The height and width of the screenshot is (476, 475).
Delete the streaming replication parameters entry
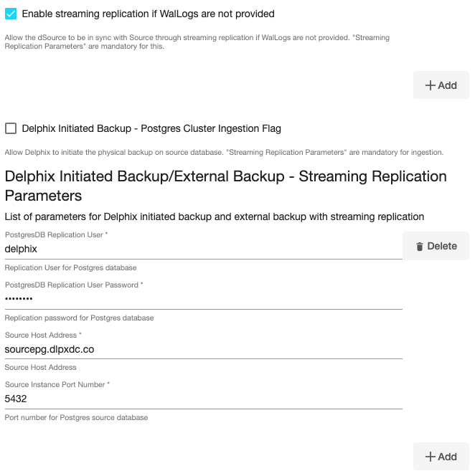[x=436, y=246]
